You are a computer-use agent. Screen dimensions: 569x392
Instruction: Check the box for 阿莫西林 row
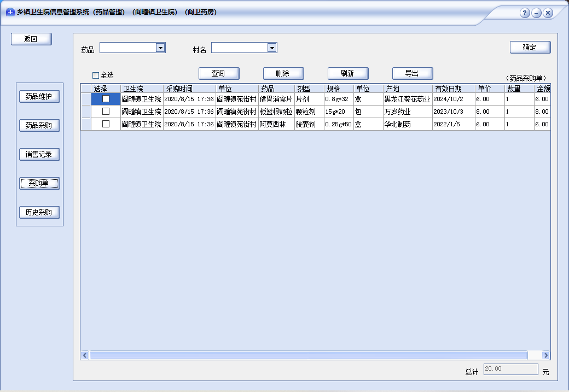pos(106,124)
